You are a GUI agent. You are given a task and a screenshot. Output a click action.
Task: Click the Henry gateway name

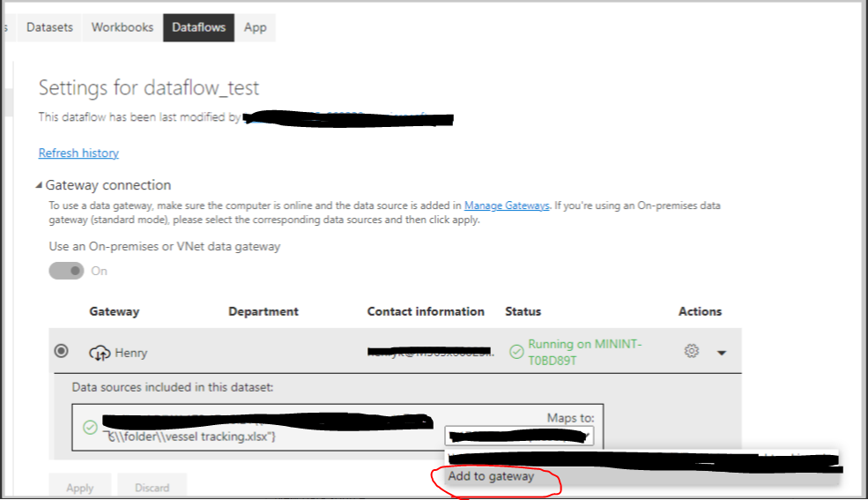(x=131, y=353)
